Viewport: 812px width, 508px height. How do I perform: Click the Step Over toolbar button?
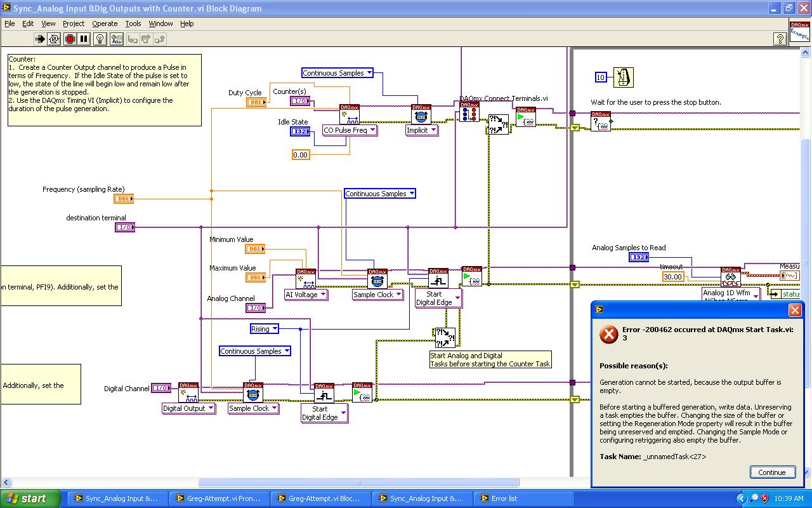(146, 39)
